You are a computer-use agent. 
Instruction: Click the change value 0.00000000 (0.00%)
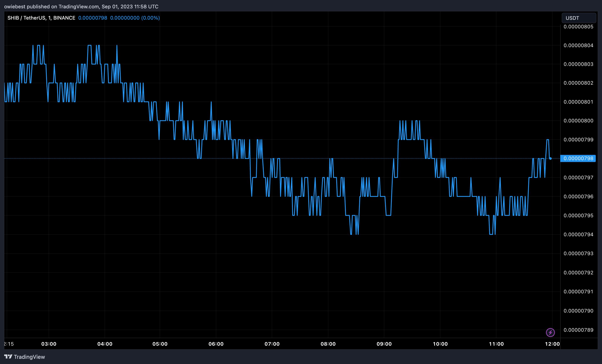tap(135, 18)
